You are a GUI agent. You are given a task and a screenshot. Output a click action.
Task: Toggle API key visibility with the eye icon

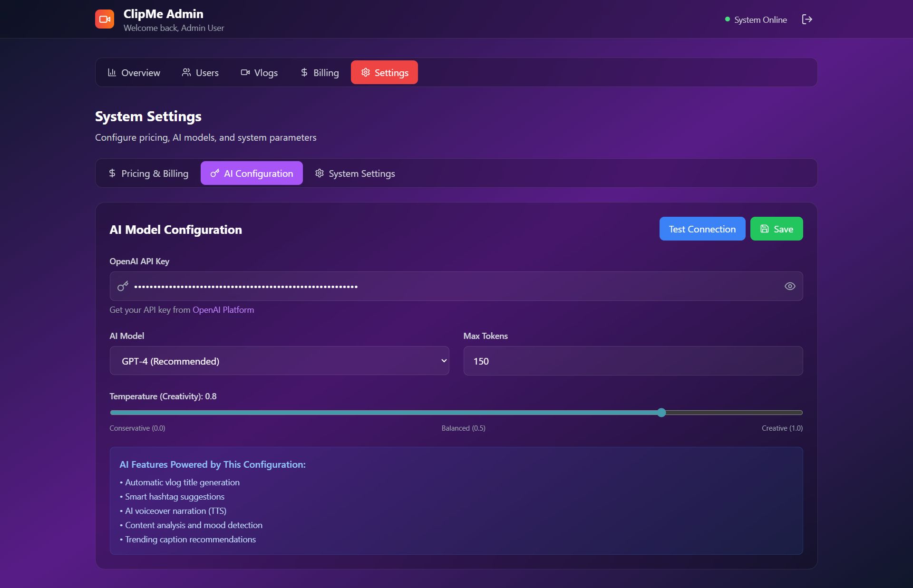[x=789, y=286]
